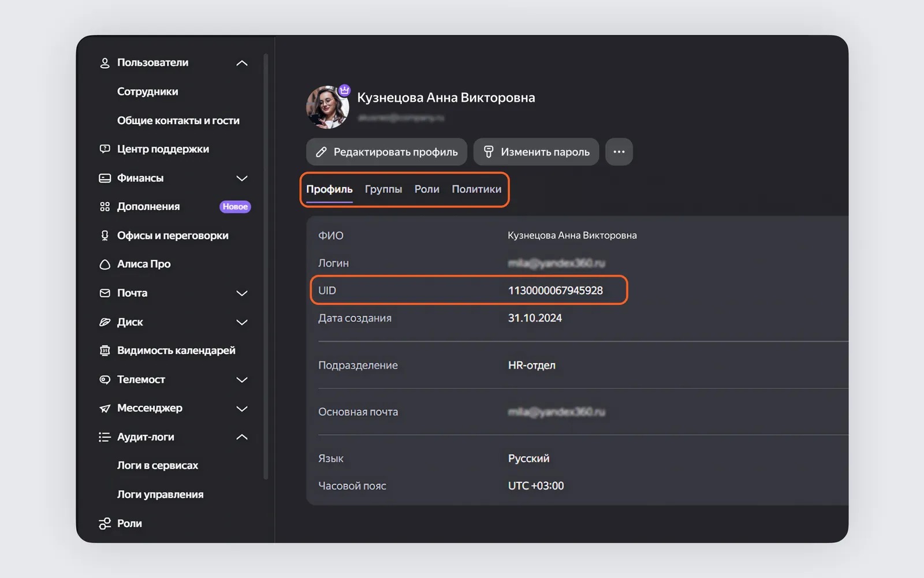Click the ФИО field label
The height and width of the screenshot is (578, 924).
pyautogui.click(x=331, y=236)
